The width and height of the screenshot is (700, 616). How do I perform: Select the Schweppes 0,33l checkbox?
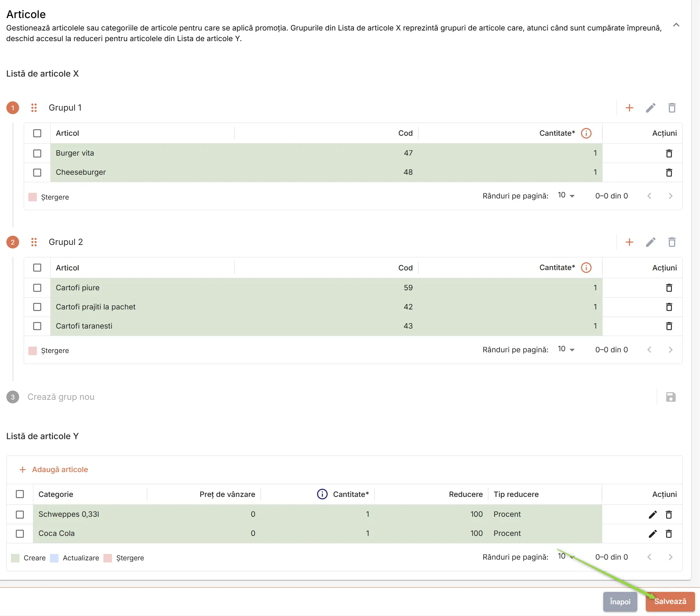pyautogui.click(x=20, y=514)
